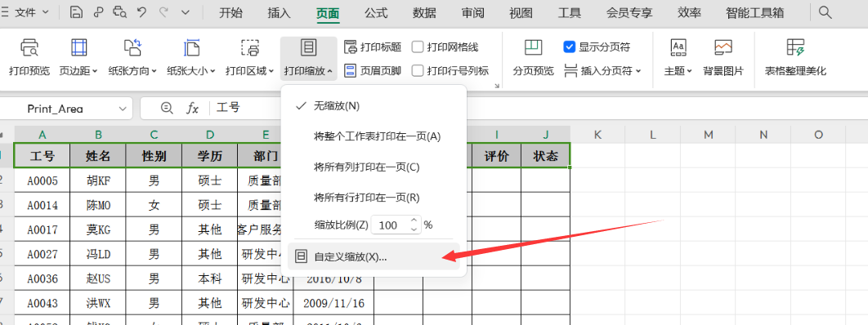Open the Member Exclusive (会员专享) tab
This screenshot has height=325, width=868.
(629, 13)
